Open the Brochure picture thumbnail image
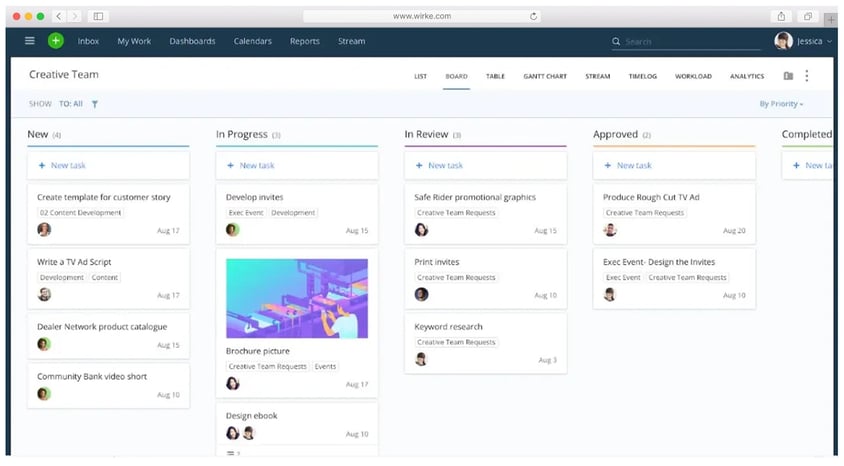This screenshot has height=466, width=844. 297,298
